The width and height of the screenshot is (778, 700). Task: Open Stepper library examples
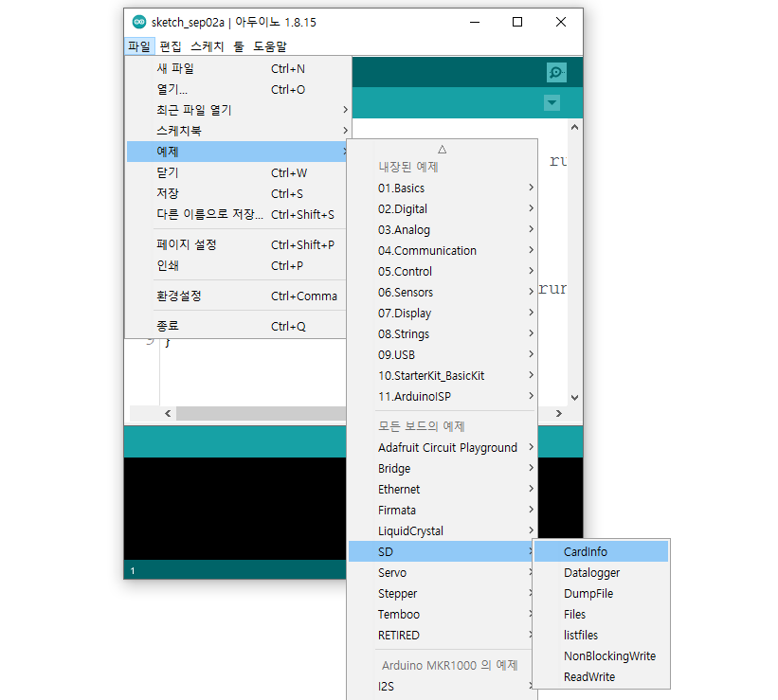(441, 593)
